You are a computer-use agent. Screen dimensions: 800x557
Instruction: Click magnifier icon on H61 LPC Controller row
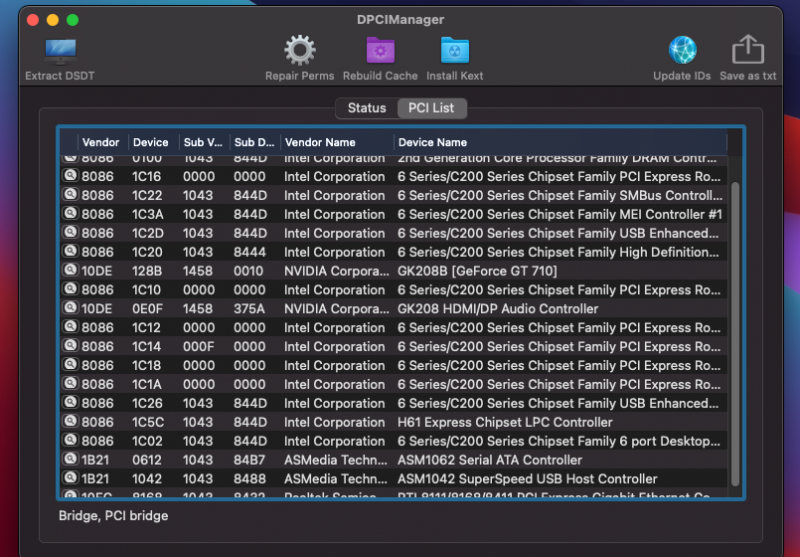pyautogui.click(x=70, y=421)
